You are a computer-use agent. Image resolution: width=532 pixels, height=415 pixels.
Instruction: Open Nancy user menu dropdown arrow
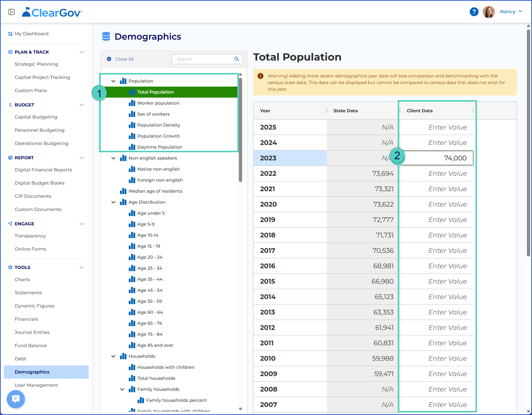[x=520, y=12]
